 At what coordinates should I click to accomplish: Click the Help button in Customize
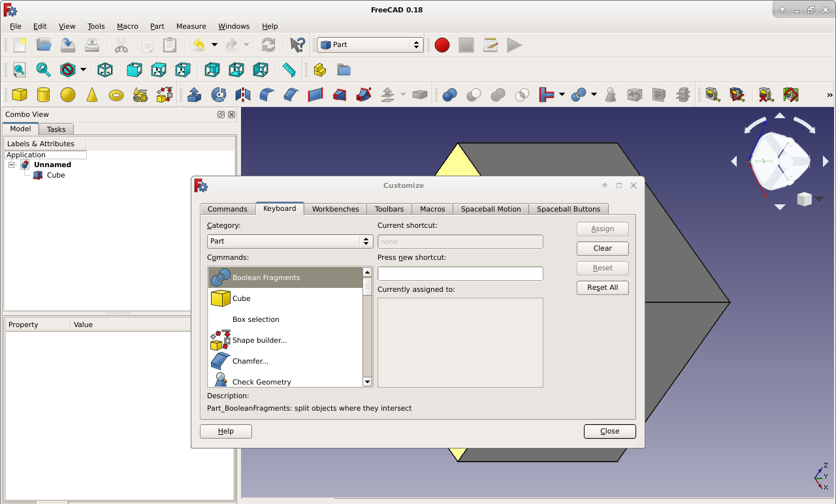[226, 432]
